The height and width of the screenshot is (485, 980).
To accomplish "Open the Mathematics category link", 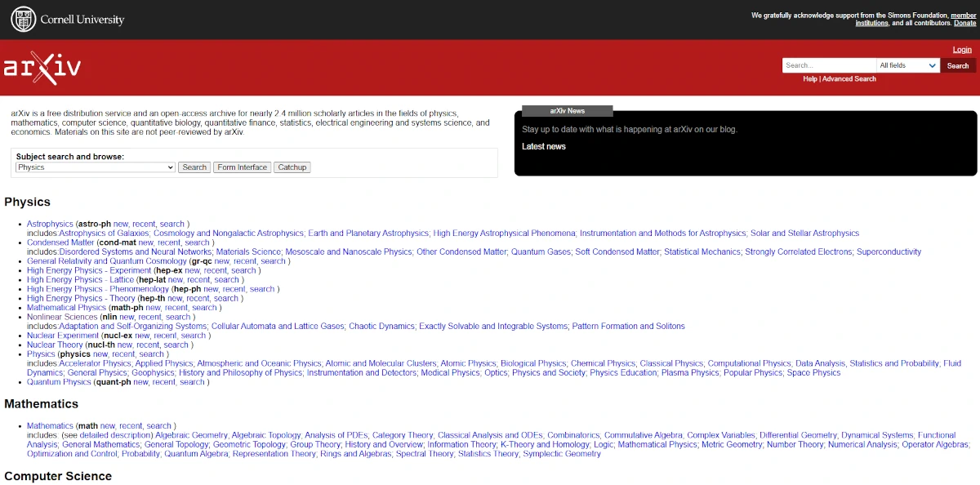I will pos(50,426).
